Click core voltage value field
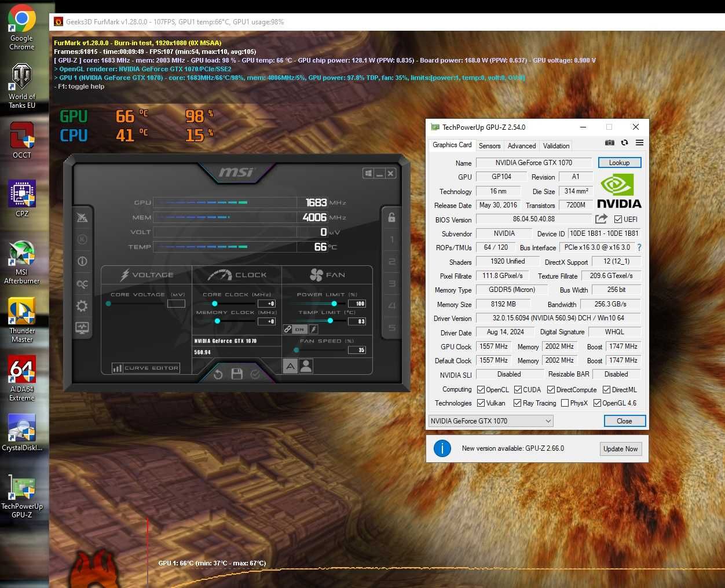The width and height of the screenshot is (725, 588). [x=176, y=304]
